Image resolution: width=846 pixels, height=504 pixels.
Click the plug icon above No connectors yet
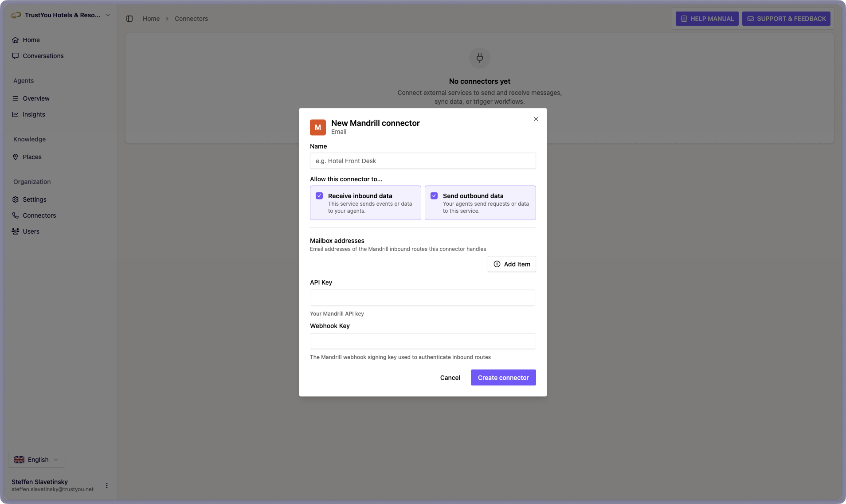click(480, 58)
